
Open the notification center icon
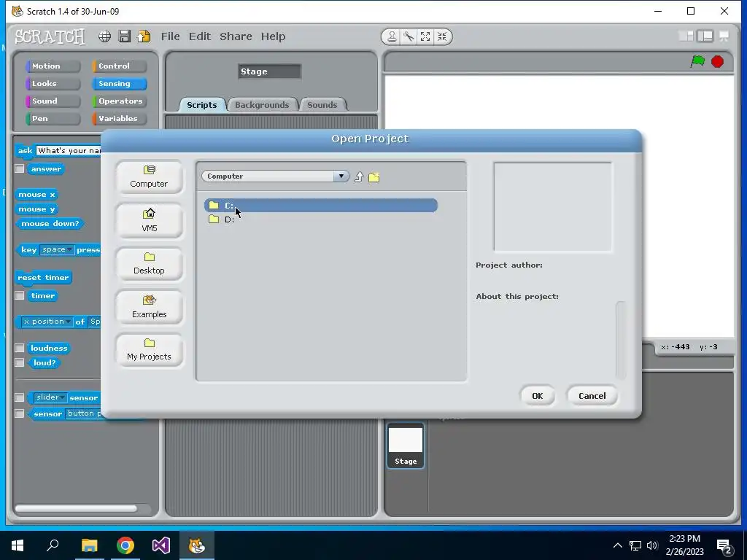724,545
